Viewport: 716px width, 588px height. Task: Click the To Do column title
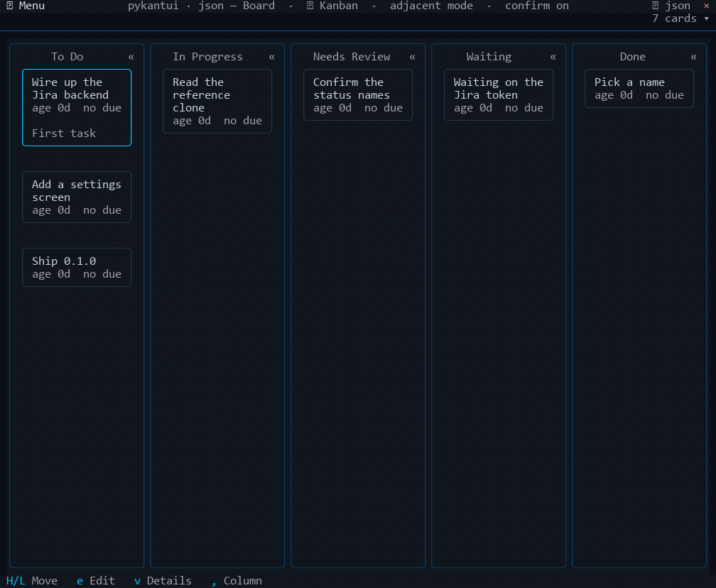point(67,57)
